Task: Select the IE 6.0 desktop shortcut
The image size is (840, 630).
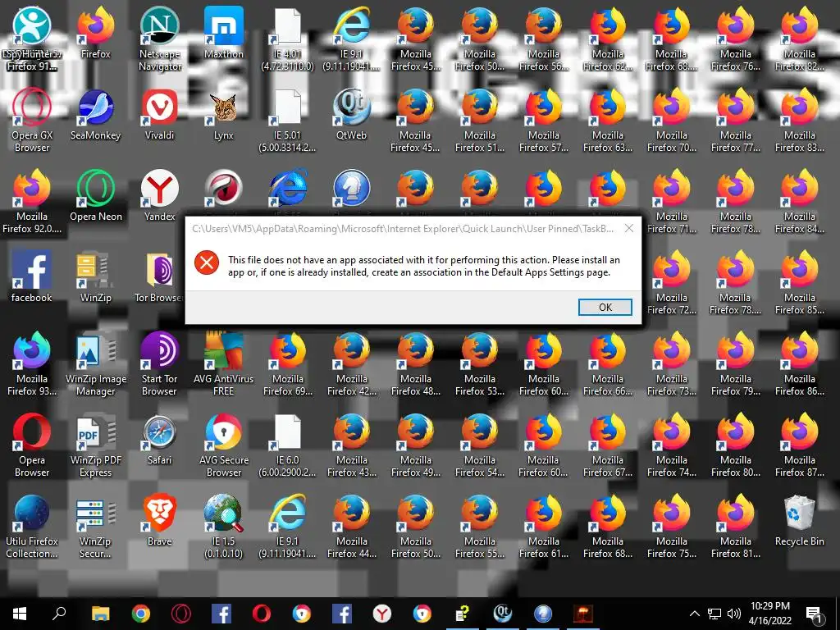Action: 287,445
